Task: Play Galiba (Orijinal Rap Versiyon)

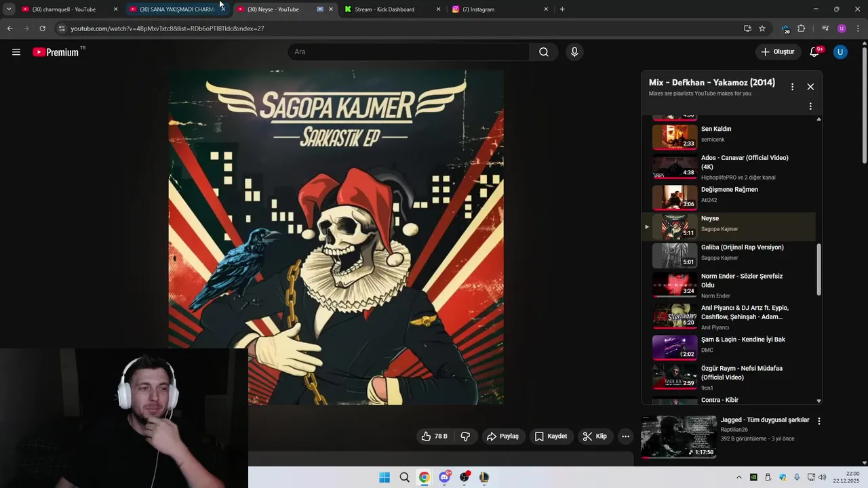Action: 729,256
